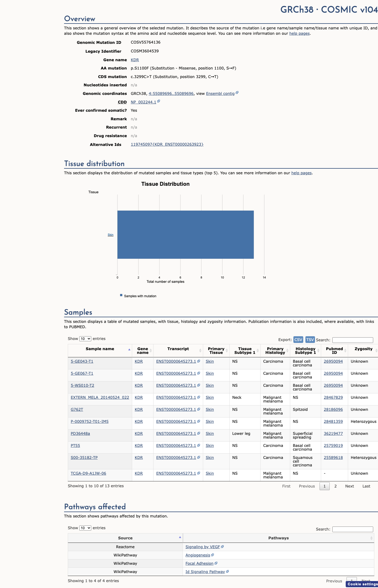Click external link icon in 5-WS010-T2 transcript cell
The height and width of the screenshot is (588, 378).
[x=199, y=385]
